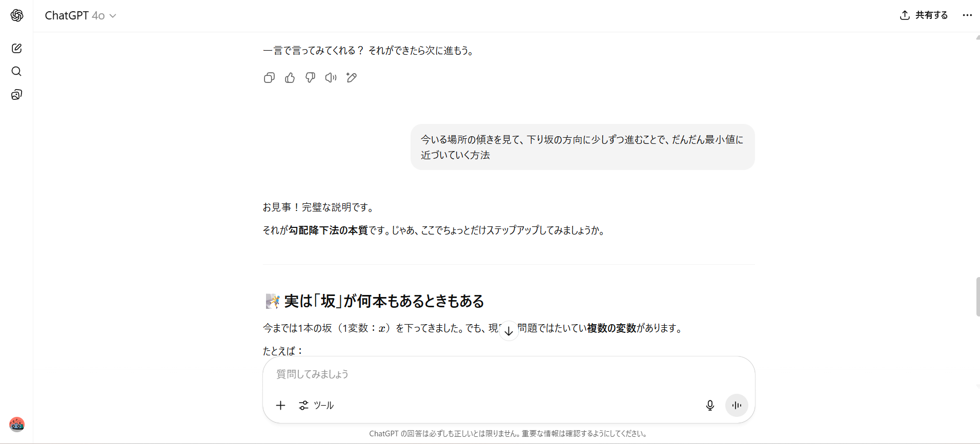Edit response in canvas icon
Image resolution: width=980 pixels, height=444 pixels.
point(351,78)
